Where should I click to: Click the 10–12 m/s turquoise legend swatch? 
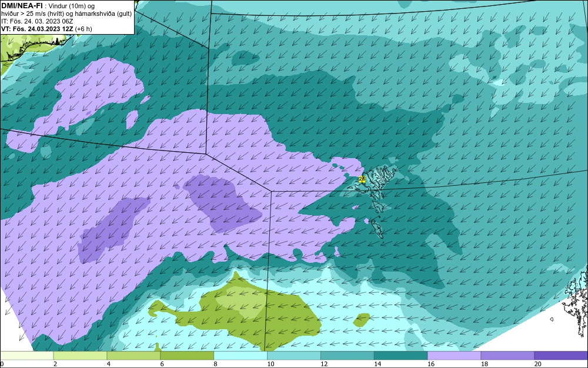294,355
